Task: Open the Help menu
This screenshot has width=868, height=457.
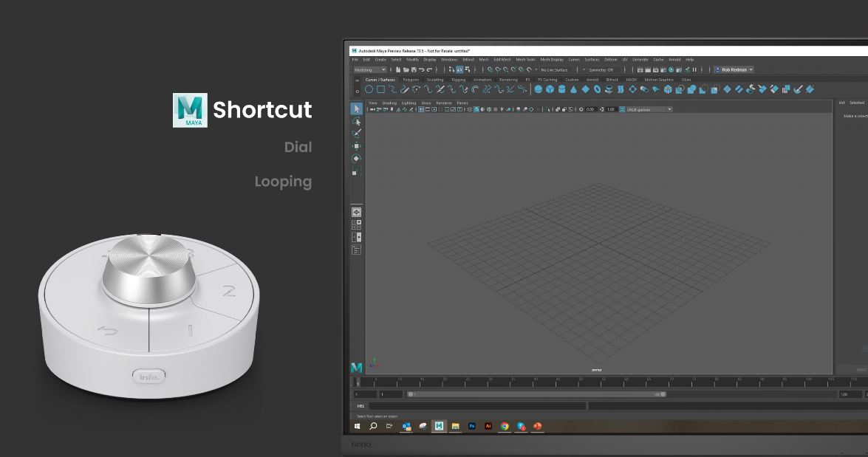Action: tap(689, 60)
